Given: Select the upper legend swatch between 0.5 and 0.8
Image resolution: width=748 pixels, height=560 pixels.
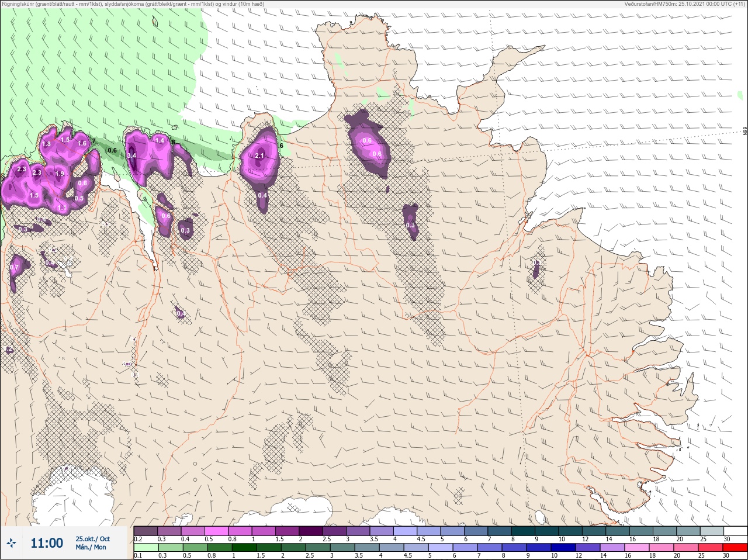Looking at the screenshot, I should pos(216,531).
